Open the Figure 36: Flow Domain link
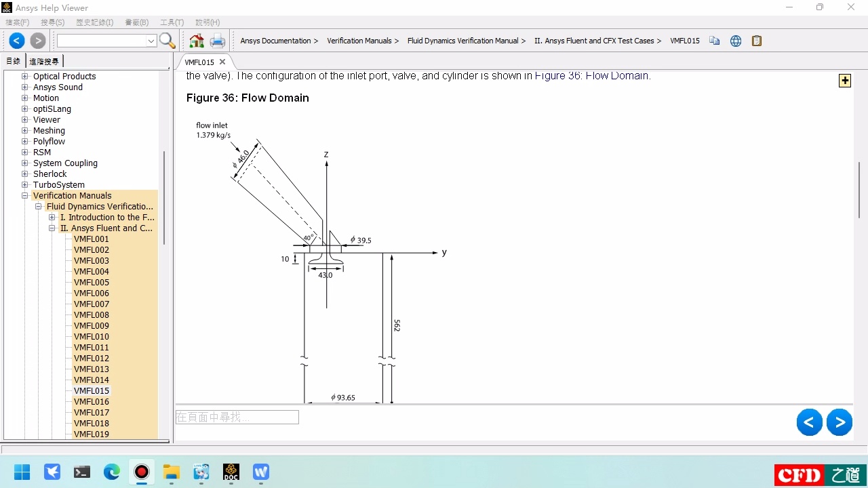The width and height of the screenshot is (868, 488). coord(591,76)
